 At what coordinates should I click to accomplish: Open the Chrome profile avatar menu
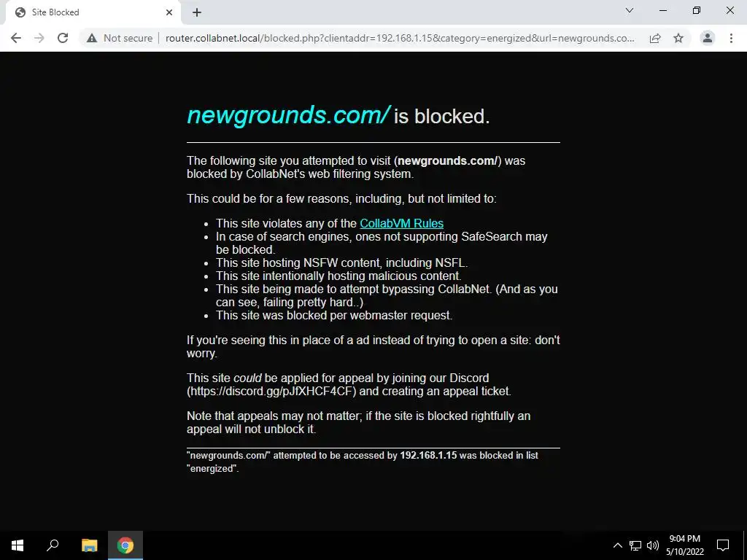708,38
